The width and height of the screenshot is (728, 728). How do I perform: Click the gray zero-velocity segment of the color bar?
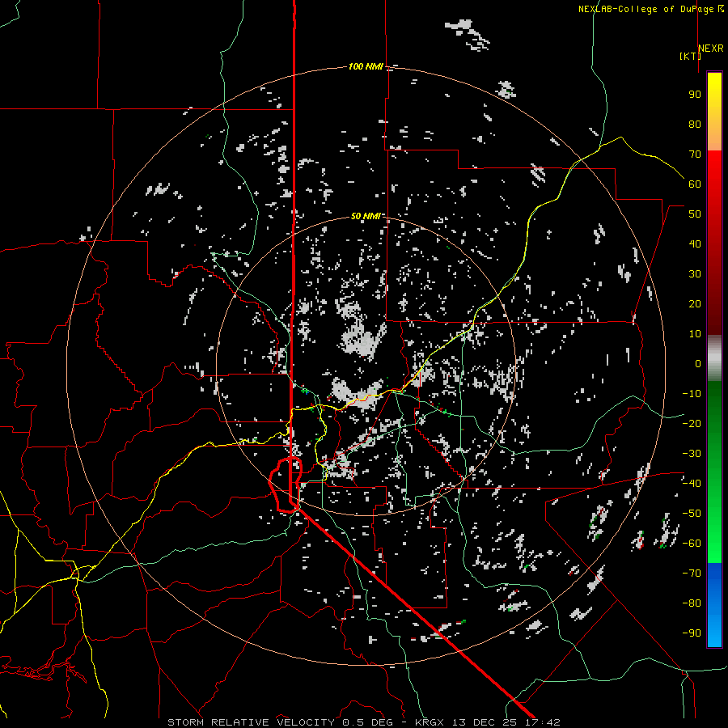pos(714,358)
